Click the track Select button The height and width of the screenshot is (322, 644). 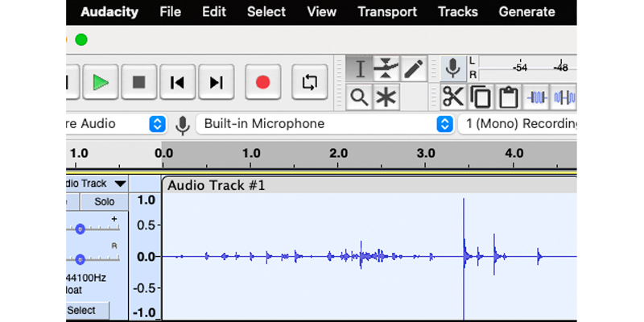(x=87, y=311)
